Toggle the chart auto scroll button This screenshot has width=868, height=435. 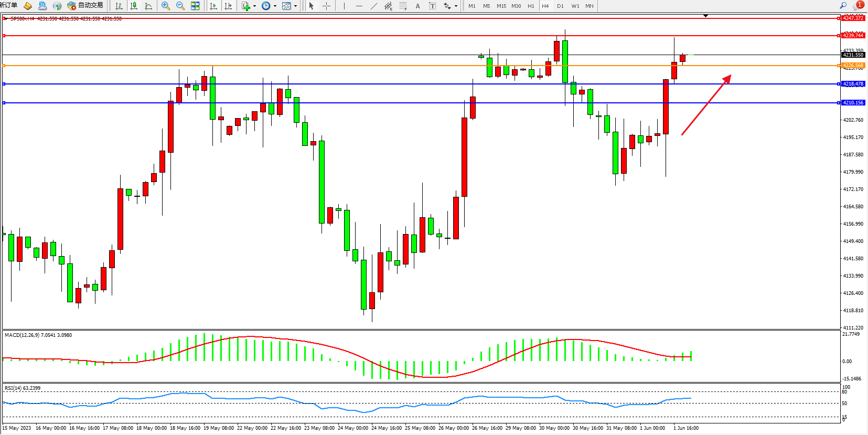point(213,6)
